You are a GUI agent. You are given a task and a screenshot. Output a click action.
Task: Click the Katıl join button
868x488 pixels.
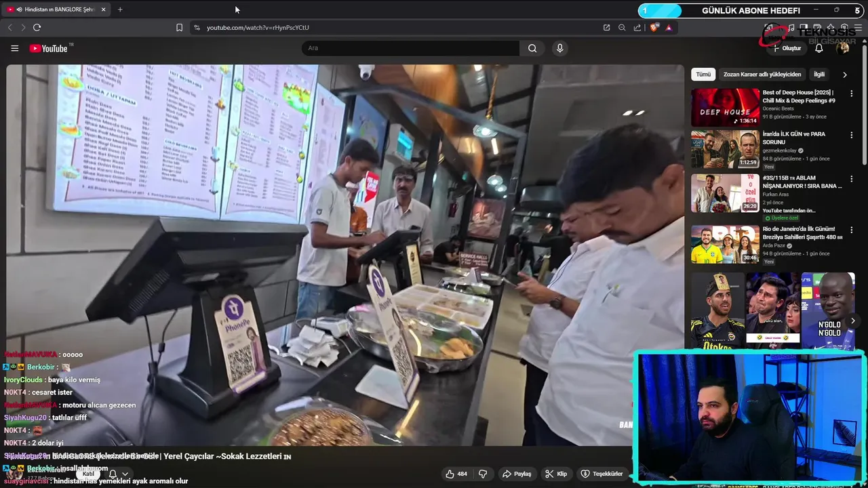click(88, 474)
